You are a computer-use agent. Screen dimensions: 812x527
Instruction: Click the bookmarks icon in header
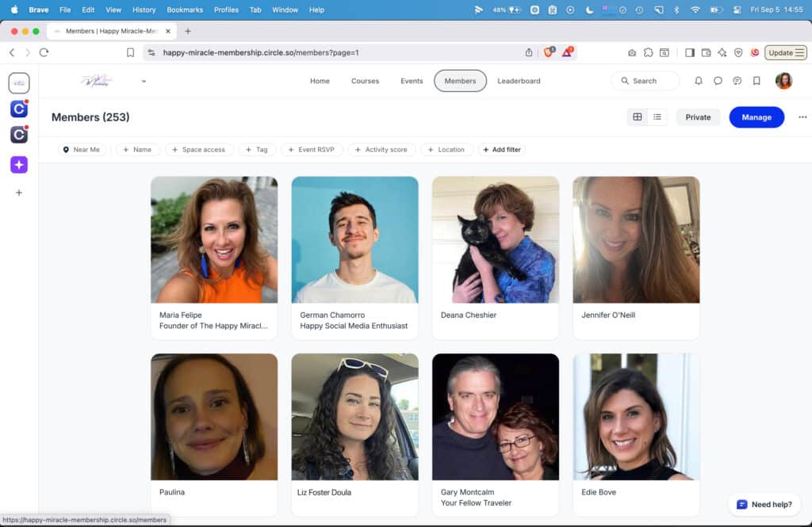[756, 81]
